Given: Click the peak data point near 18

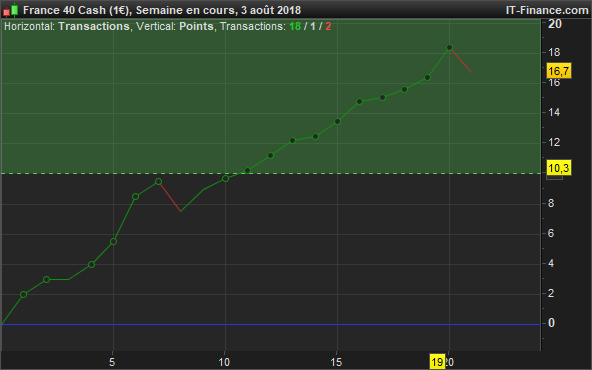Looking at the screenshot, I should tap(449, 48).
